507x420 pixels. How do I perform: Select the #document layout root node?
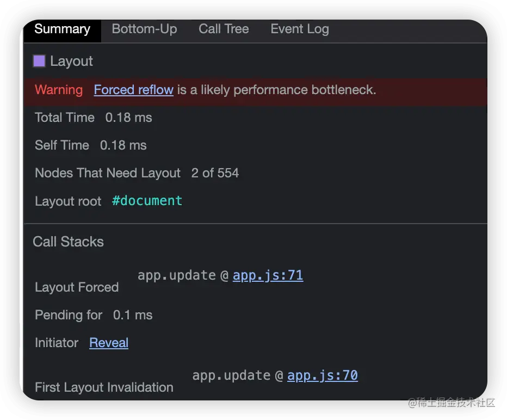(147, 201)
